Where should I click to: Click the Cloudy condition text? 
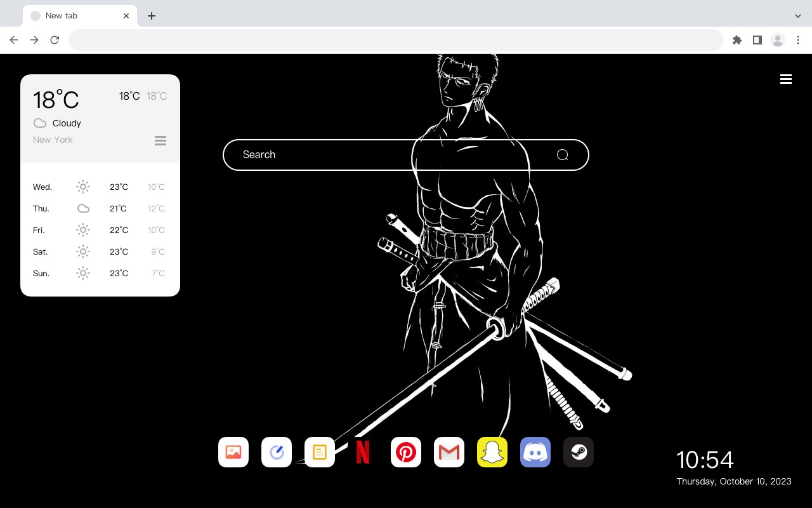click(x=67, y=123)
